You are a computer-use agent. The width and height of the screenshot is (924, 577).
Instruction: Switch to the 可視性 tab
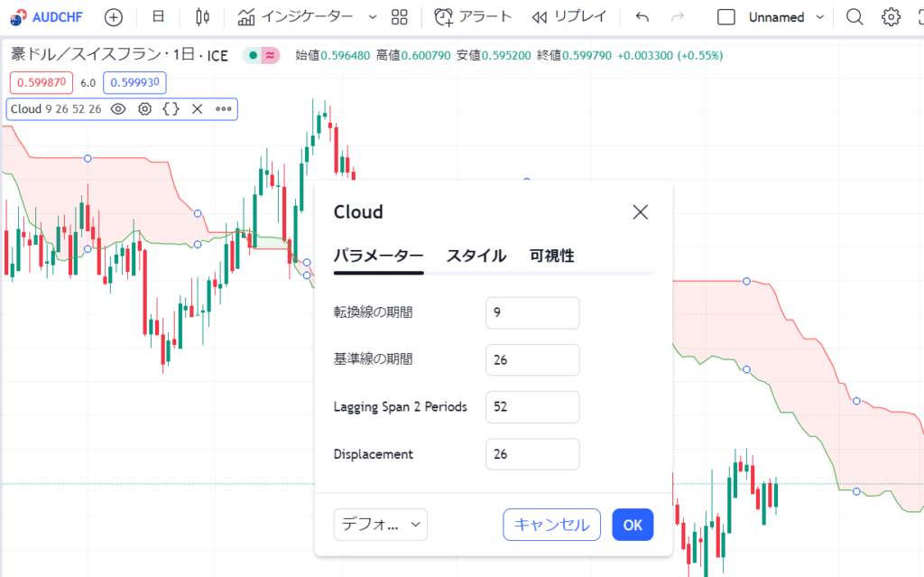(x=551, y=256)
